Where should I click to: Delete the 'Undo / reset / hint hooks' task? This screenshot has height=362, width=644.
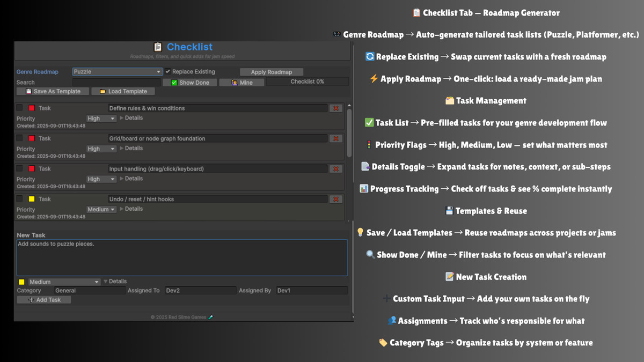[336, 199]
